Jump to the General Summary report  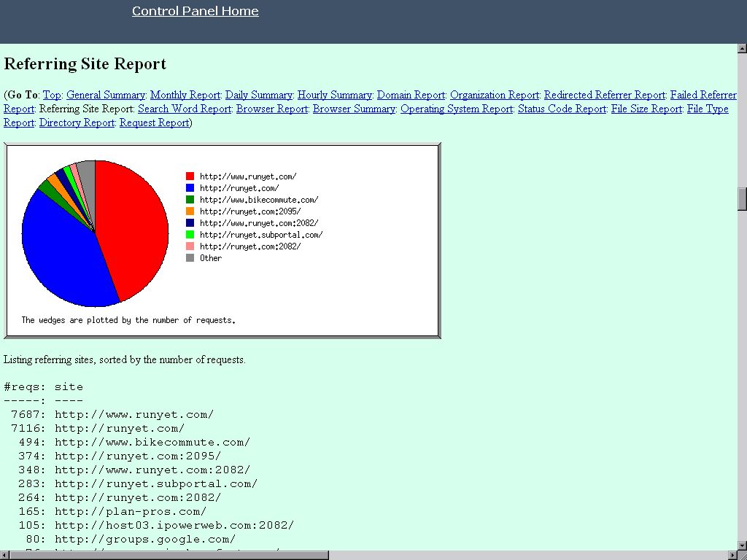click(x=106, y=95)
